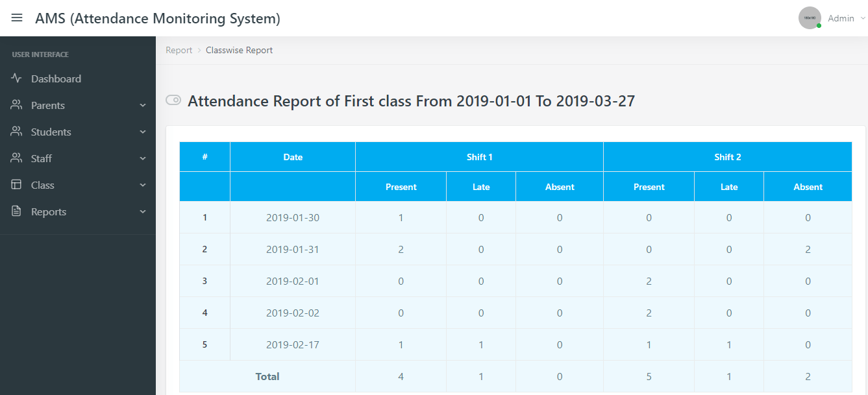
Task: Click the Students icon
Action: coord(16,131)
